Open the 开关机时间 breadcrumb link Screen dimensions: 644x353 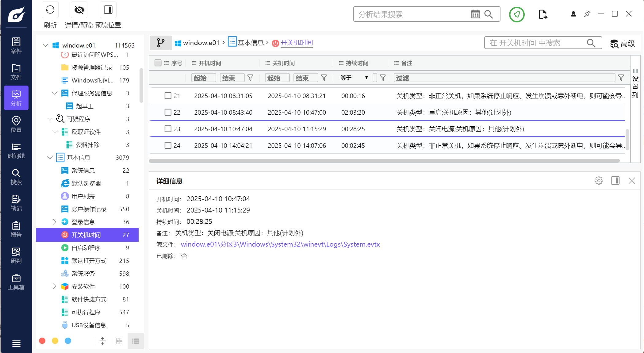[x=297, y=43]
